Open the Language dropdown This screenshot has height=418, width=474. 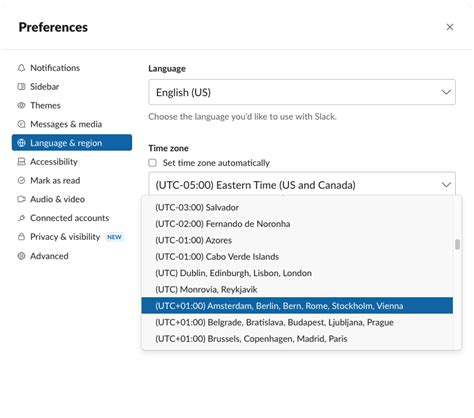pyautogui.click(x=302, y=92)
